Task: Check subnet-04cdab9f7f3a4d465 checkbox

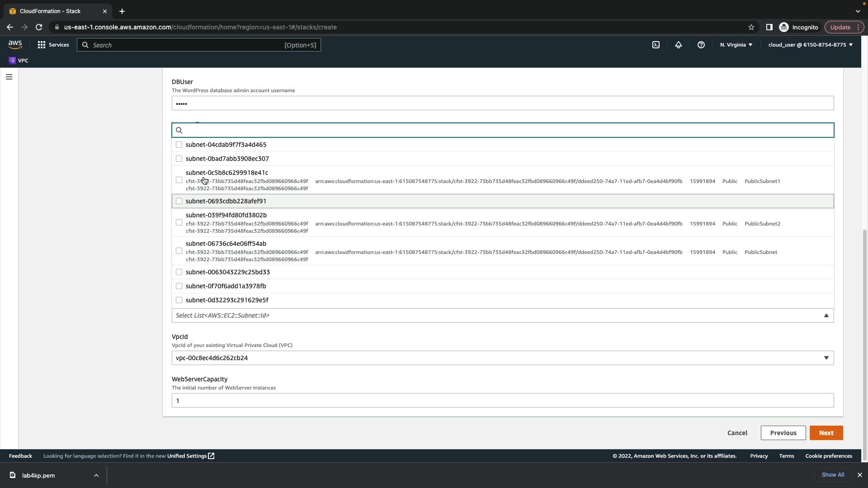Action: click(x=179, y=145)
